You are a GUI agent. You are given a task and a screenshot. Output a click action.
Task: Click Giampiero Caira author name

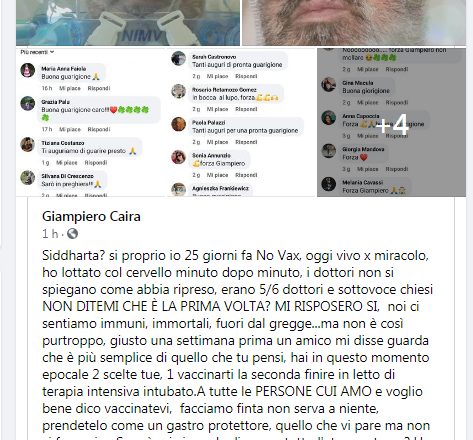91,217
